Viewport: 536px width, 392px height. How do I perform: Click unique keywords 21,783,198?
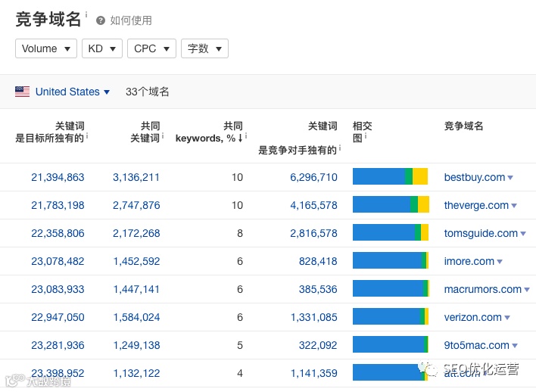tap(58, 205)
